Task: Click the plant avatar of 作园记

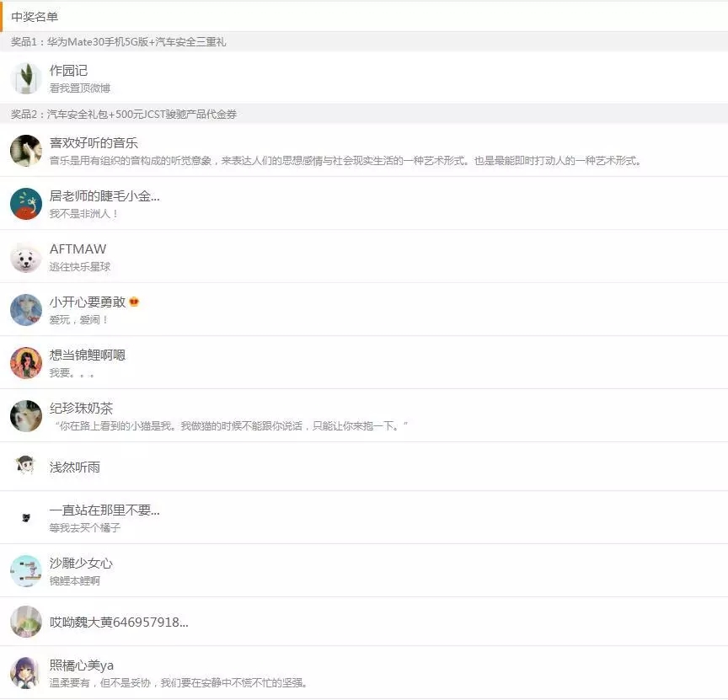Action: click(x=26, y=78)
